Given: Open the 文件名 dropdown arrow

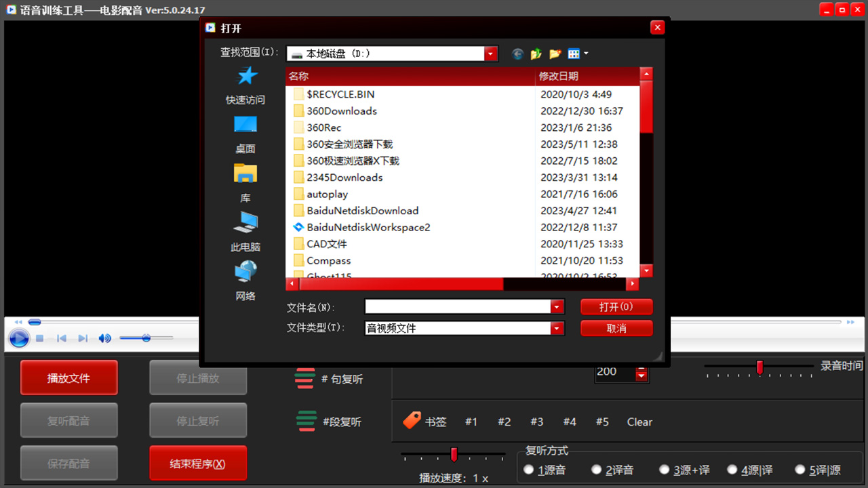Looking at the screenshot, I should point(557,307).
